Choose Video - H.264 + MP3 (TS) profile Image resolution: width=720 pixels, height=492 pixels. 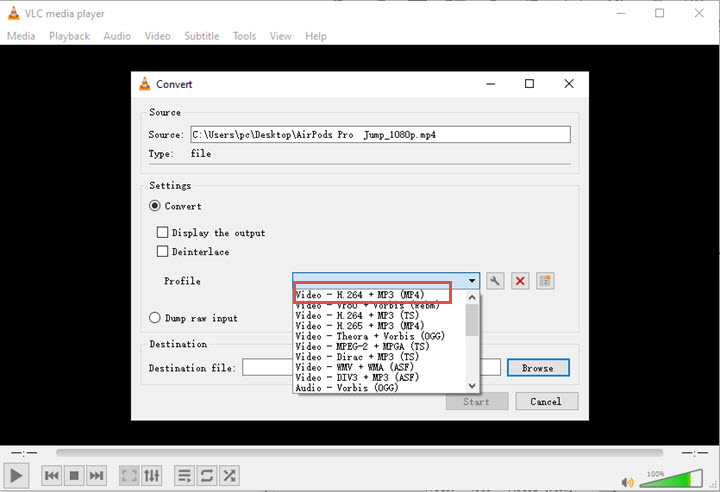coord(357,316)
